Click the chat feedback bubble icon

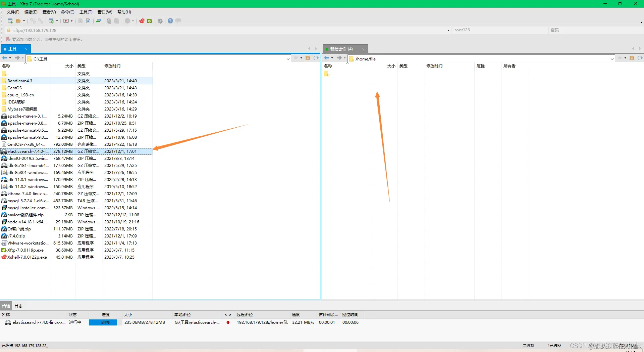[x=178, y=21]
